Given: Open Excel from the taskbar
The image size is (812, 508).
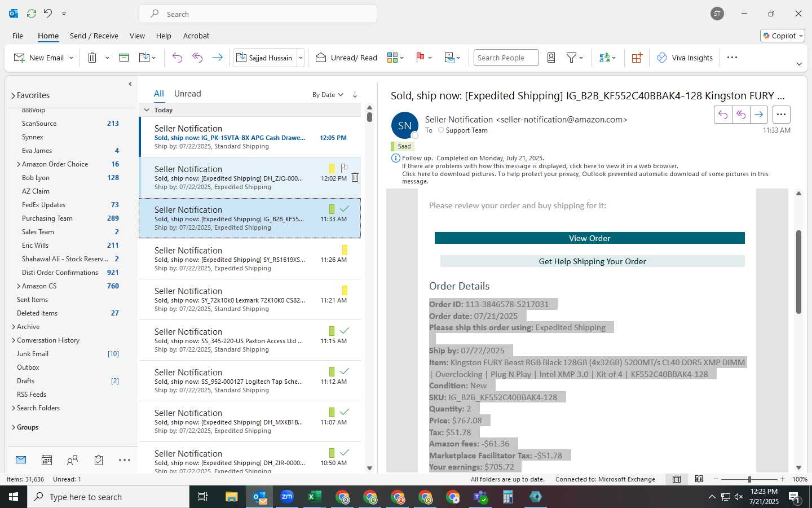Looking at the screenshot, I should 314,497.
